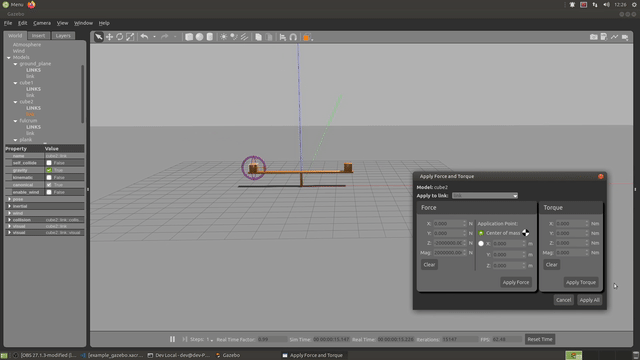Step the simulation forward once
The width and height of the screenshot is (640, 360).
coord(184,339)
